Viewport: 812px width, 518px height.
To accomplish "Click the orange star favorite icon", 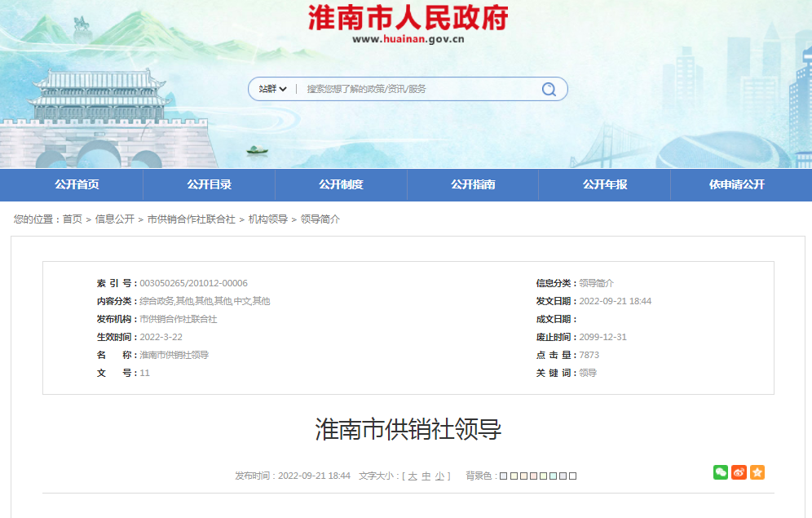I will point(757,472).
